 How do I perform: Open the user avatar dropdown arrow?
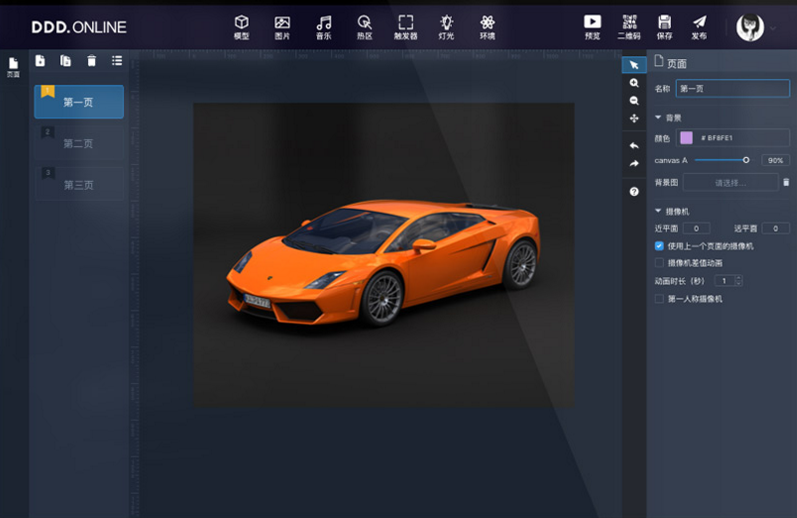click(772, 28)
